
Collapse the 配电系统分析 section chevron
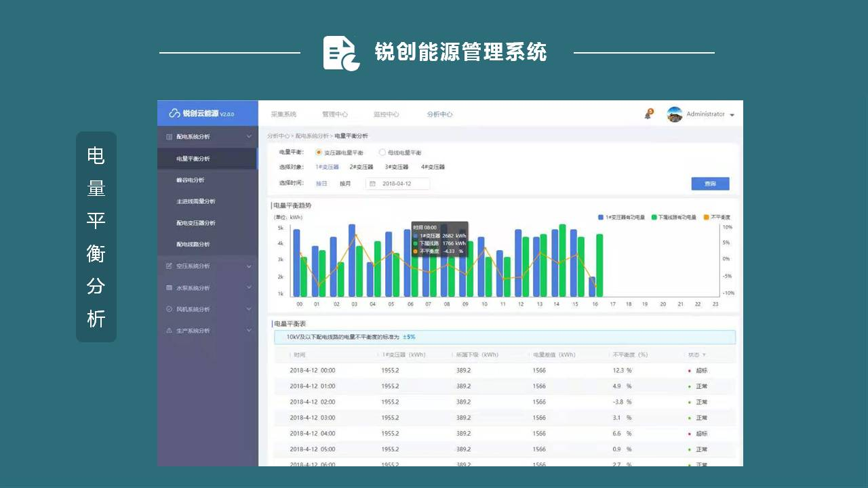coord(249,137)
